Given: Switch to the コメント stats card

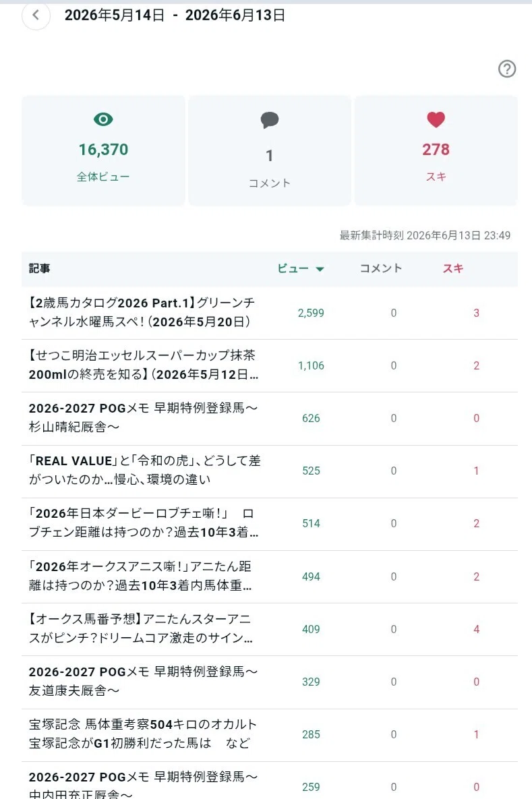Looking at the screenshot, I should pyautogui.click(x=270, y=150).
